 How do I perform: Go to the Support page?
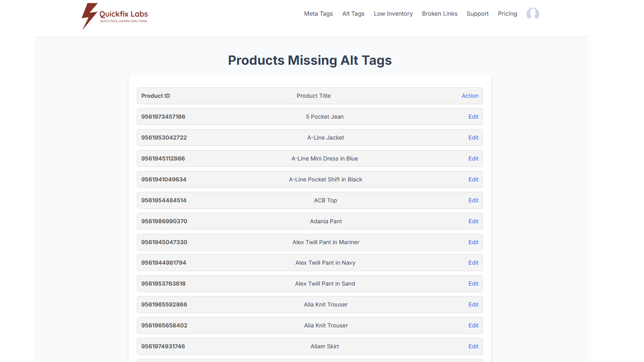(477, 13)
